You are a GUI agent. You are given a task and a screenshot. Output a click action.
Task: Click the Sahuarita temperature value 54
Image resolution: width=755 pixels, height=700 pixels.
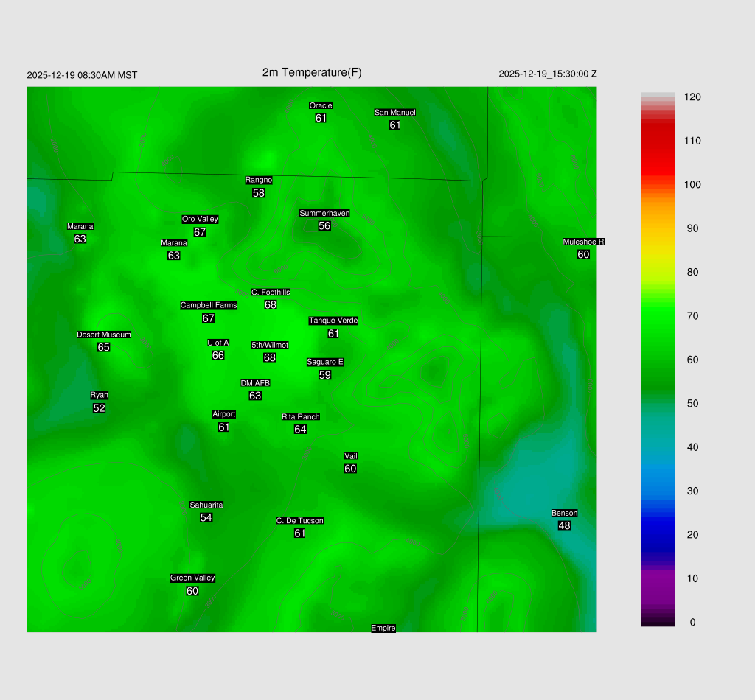pos(206,518)
